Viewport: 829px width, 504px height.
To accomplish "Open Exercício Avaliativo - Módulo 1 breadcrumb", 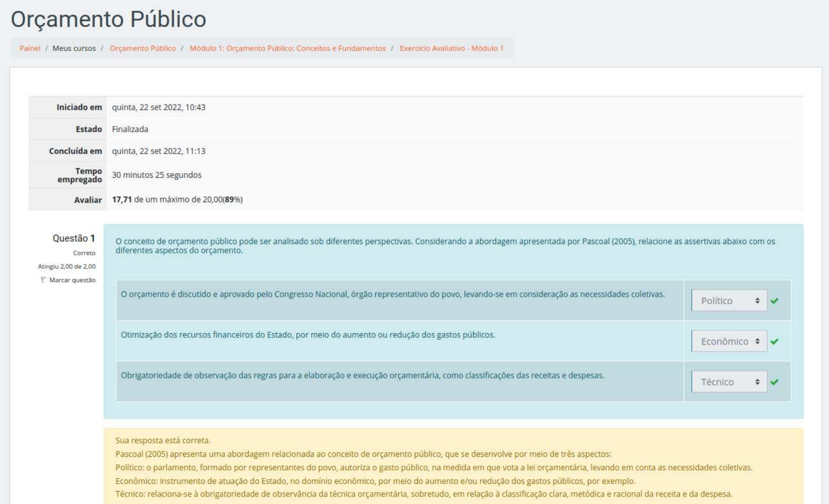I will [x=451, y=48].
